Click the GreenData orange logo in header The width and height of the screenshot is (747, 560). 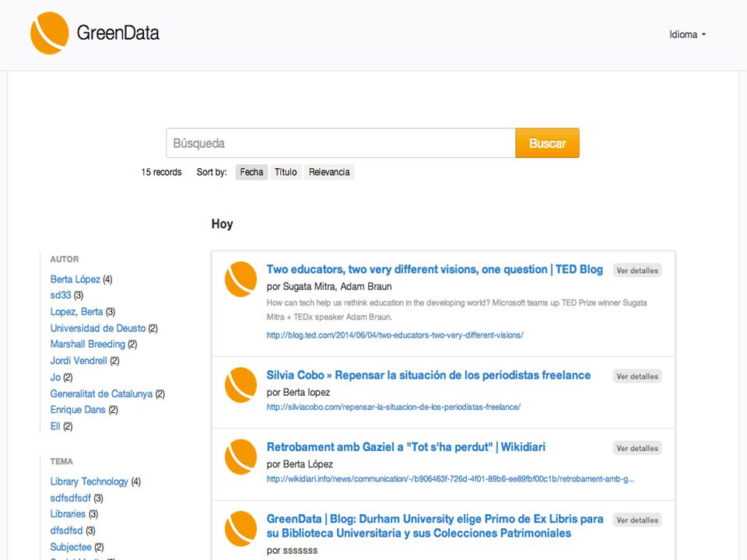coord(50,33)
